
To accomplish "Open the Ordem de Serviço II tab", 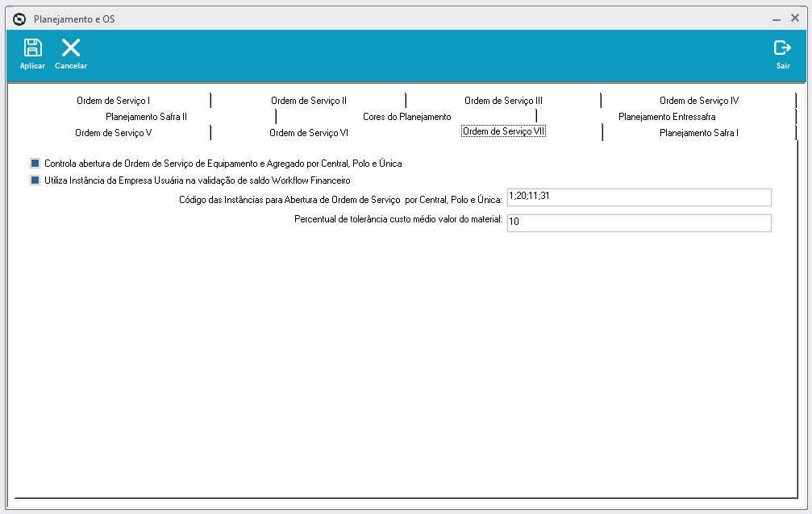I will 309,101.
